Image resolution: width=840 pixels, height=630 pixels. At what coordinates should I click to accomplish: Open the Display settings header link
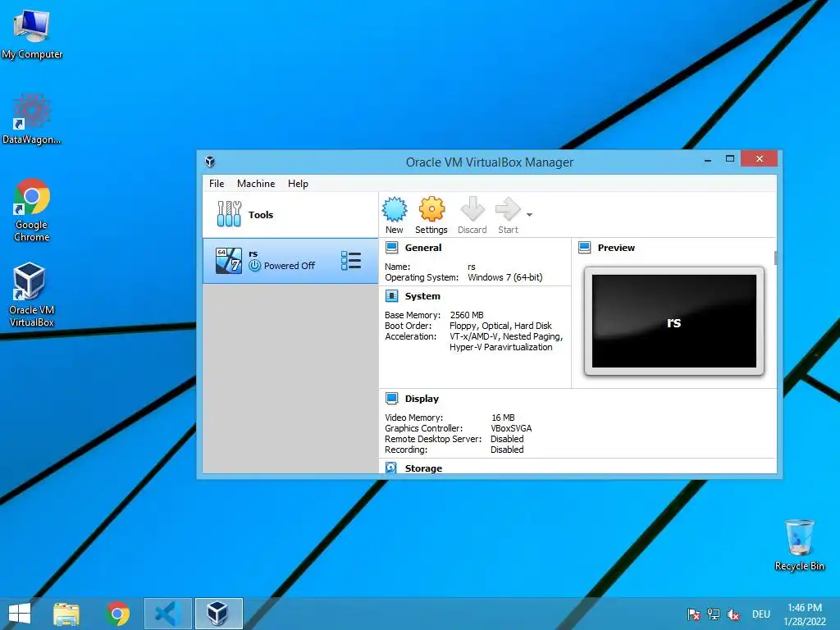[x=422, y=399]
